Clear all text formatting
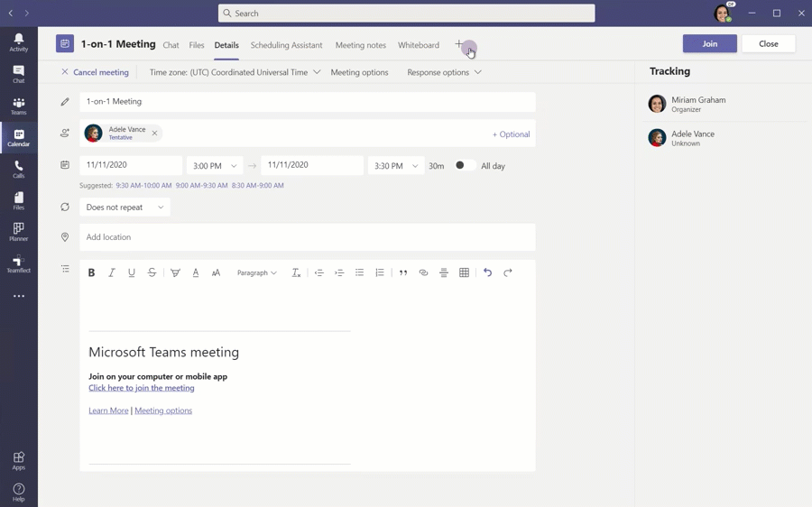This screenshot has height=507, width=812. tap(296, 272)
